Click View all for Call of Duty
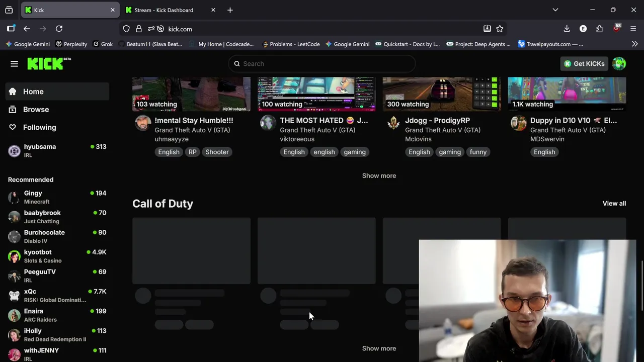Viewport: 644px width, 362px height. tap(614, 204)
